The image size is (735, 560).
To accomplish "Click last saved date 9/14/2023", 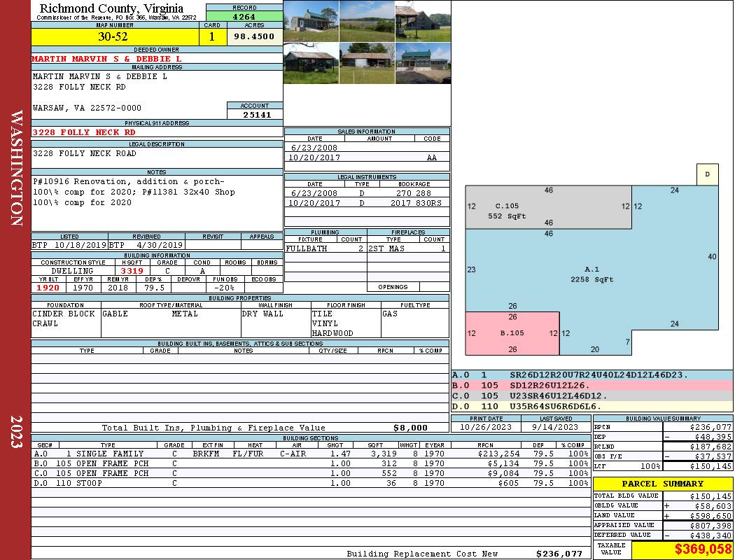I will (x=554, y=427).
